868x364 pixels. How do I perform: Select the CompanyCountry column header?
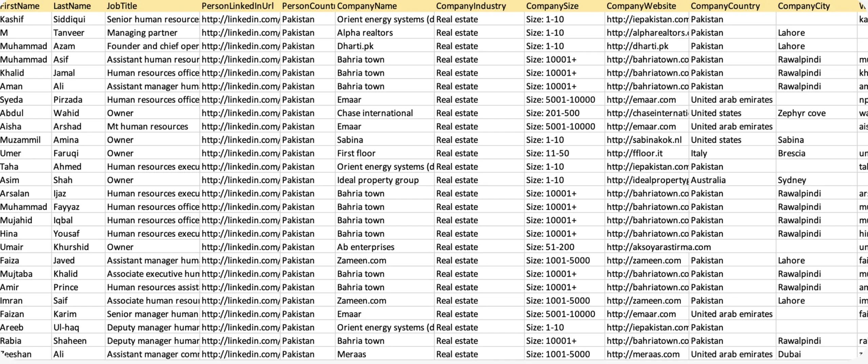coord(732,6)
